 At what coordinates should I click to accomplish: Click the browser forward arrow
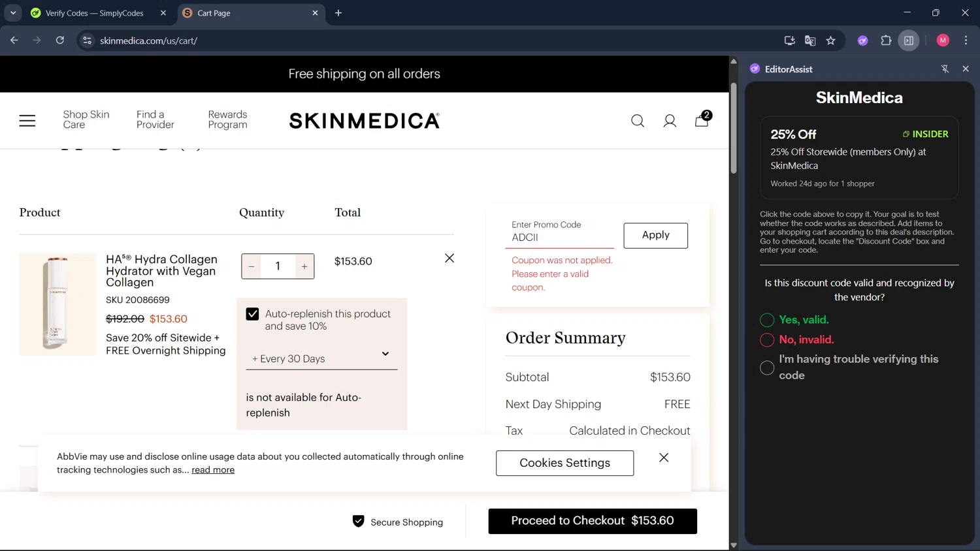coord(37,40)
